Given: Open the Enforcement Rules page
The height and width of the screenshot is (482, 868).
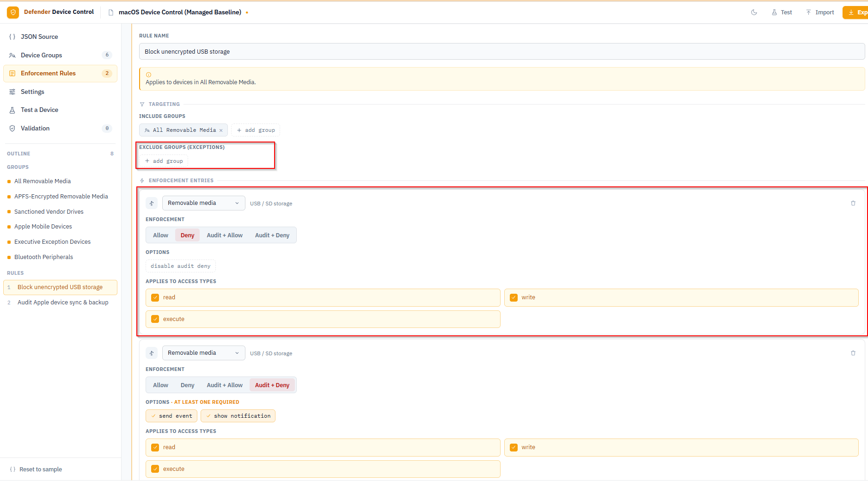Looking at the screenshot, I should [61, 73].
